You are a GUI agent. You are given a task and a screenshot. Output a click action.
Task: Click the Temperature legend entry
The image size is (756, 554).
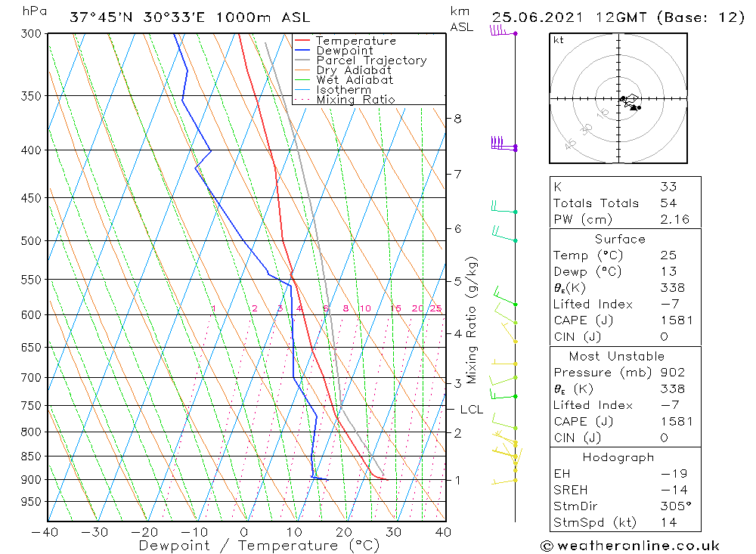(x=356, y=41)
